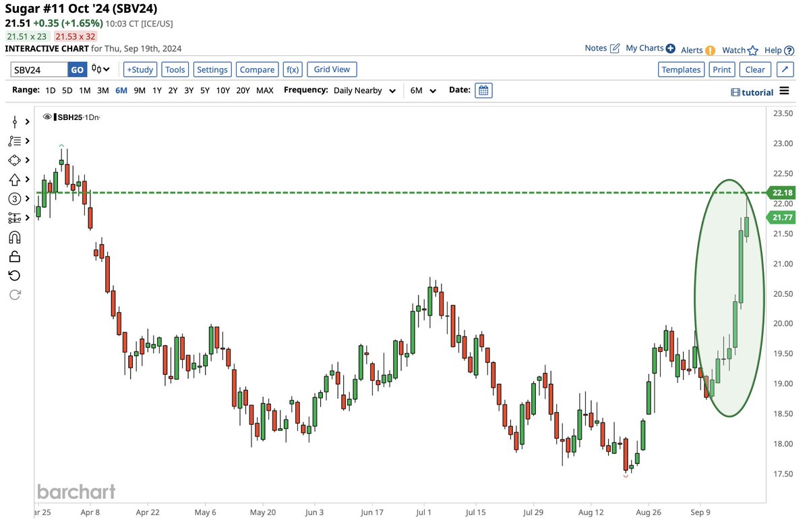Click the My Charts plus icon
This screenshot has height=532, width=809.
pos(670,49)
